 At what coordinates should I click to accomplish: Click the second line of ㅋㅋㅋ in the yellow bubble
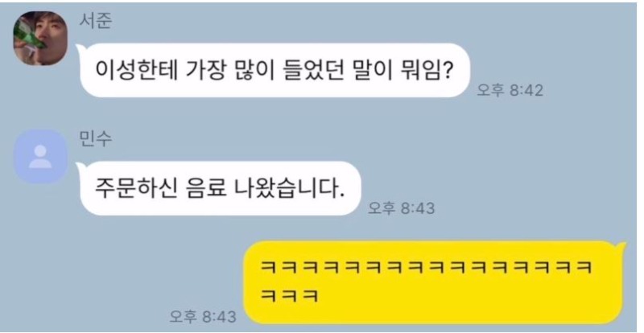pyautogui.click(x=290, y=296)
